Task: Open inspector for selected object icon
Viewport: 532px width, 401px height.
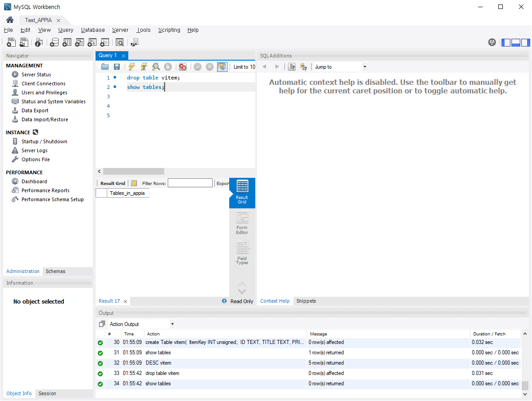Action: click(x=39, y=42)
